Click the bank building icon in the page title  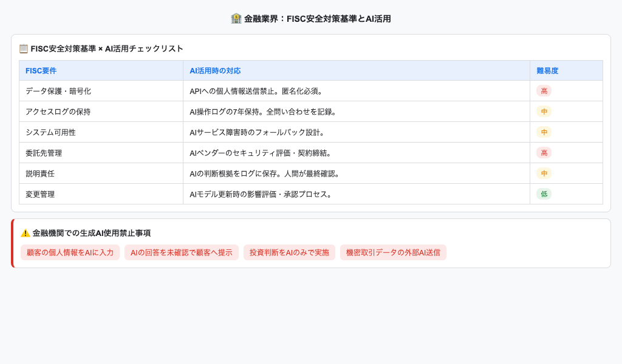click(x=235, y=18)
